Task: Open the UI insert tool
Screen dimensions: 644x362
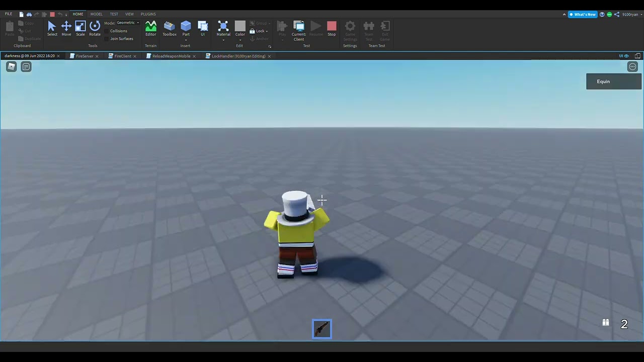Action: (x=203, y=28)
